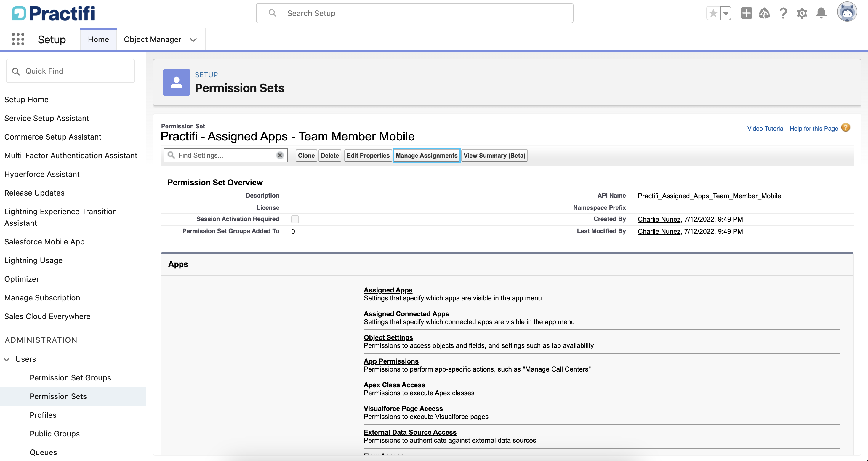868x461 pixels.
Task: Open Object Settings link
Action: coord(388,337)
